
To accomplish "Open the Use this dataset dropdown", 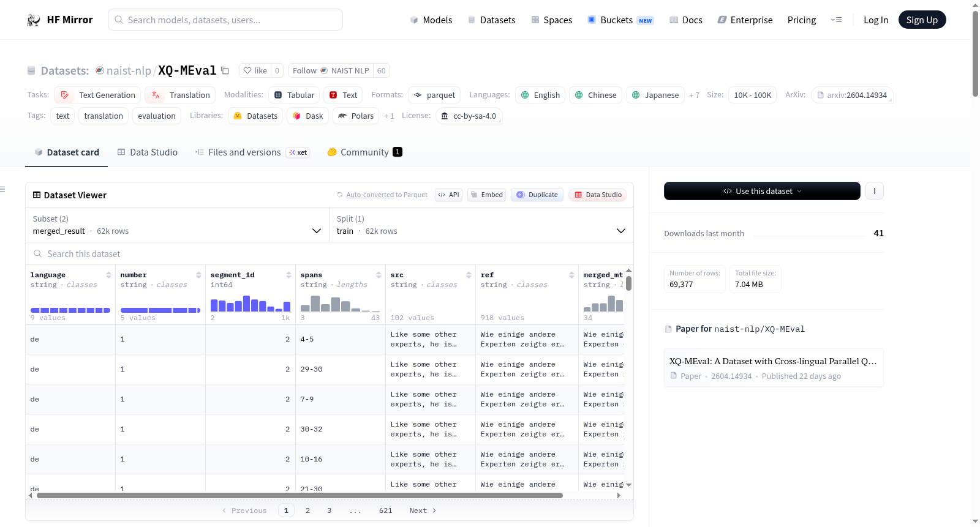I will tap(762, 191).
